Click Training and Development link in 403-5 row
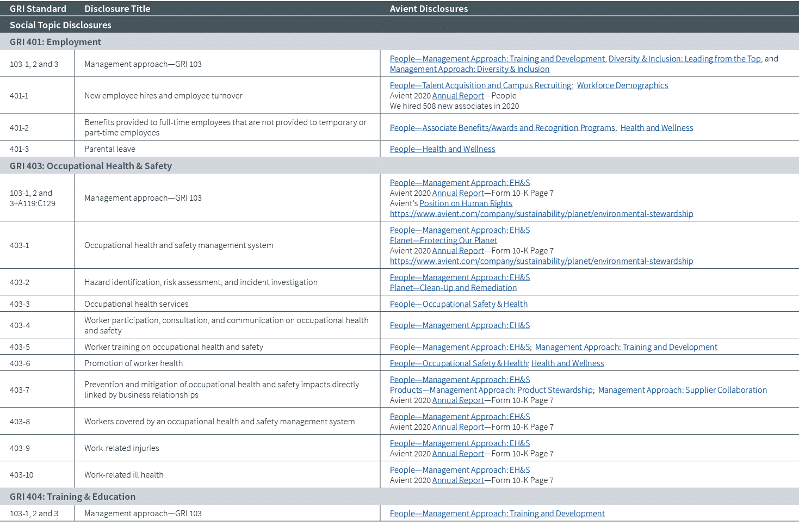 [626, 347]
